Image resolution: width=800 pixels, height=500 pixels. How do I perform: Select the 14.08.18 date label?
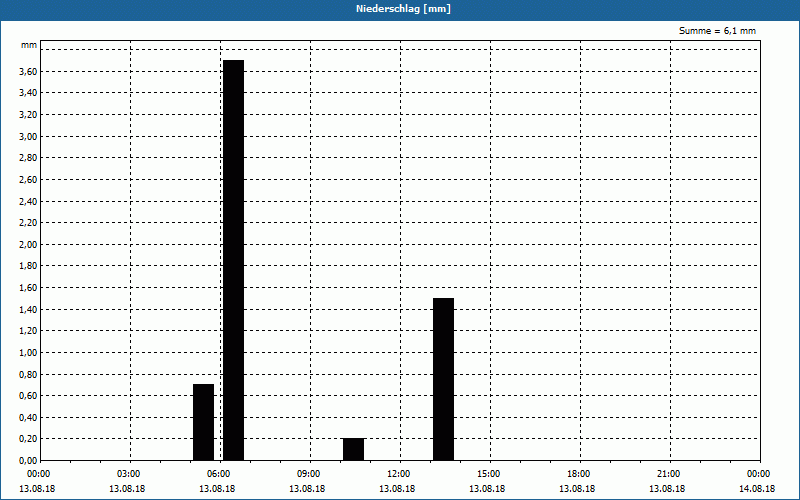point(757,489)
